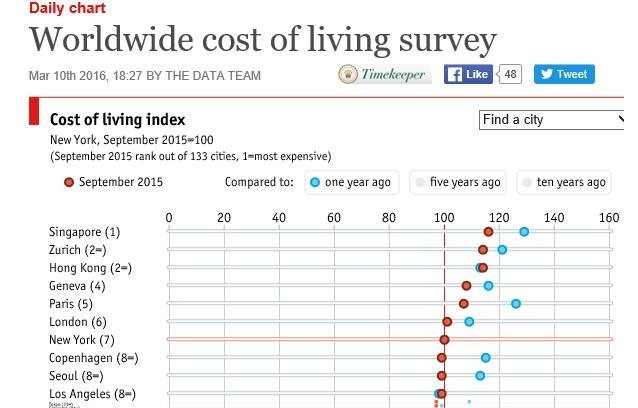Click the New York (7) row label
638x408 pixels.
pos(82,340)
